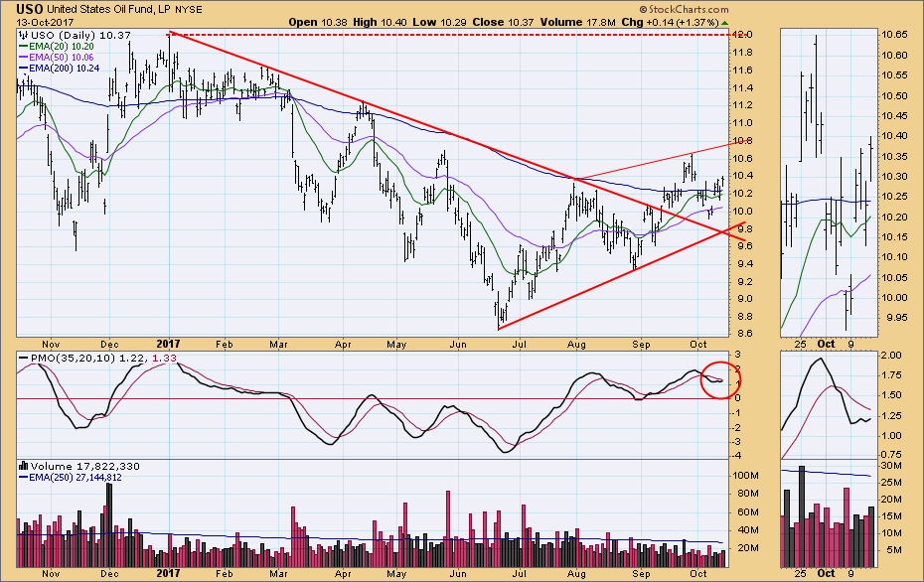Click the 80M volume axis label
This screenshot has width=924, height=582.
tap(747, 494)
